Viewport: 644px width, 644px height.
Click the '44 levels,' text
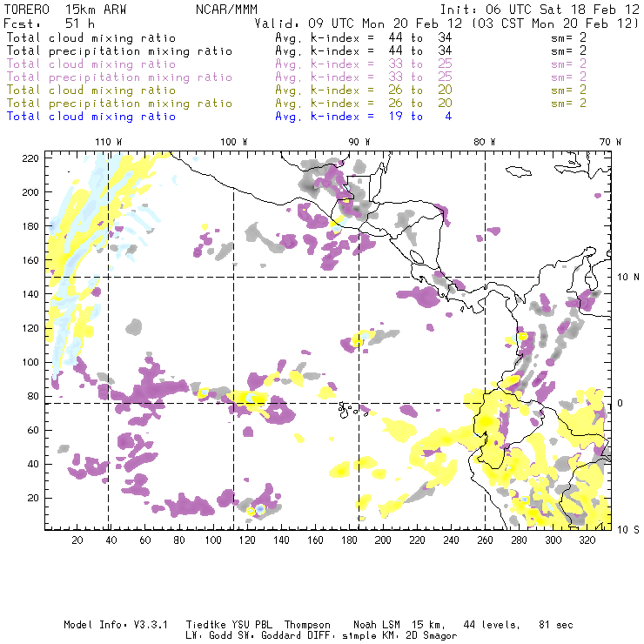(x=492, y=625)
